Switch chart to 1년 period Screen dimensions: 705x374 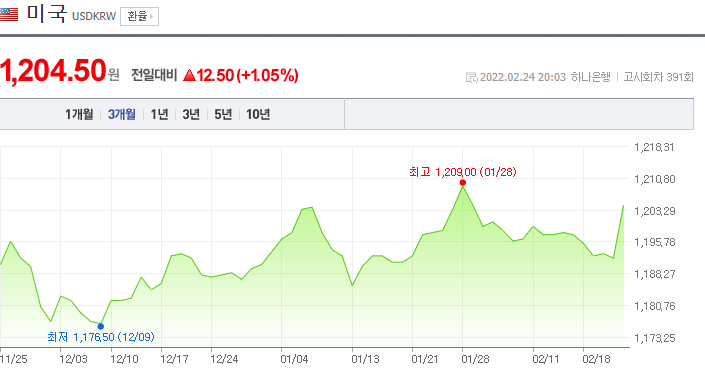pyautogui.click(x=159, y=114)
